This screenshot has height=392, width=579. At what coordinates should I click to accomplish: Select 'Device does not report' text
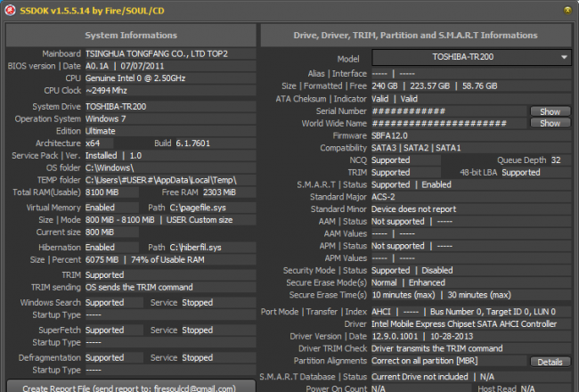click(413, 209)
